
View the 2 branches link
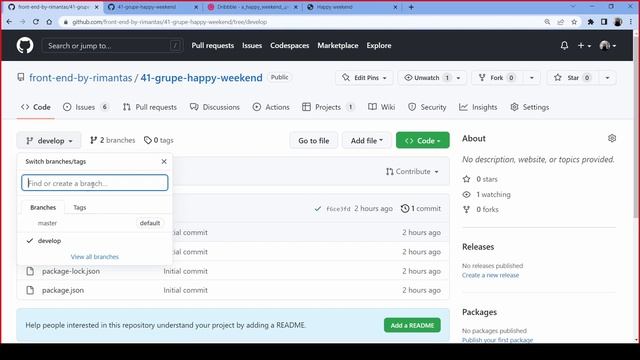[x=113, y=140]
